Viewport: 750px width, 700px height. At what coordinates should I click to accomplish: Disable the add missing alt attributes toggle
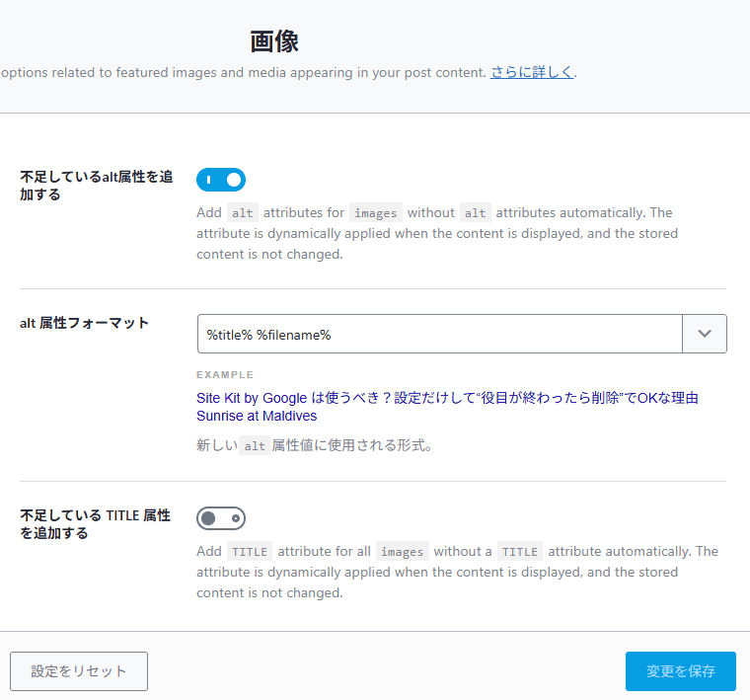221,180
